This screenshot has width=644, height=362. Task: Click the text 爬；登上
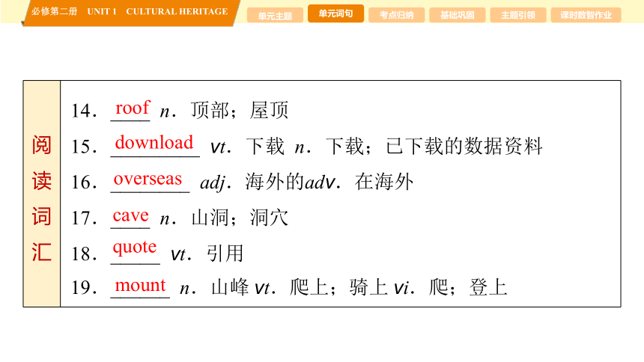tap(468, 287)
